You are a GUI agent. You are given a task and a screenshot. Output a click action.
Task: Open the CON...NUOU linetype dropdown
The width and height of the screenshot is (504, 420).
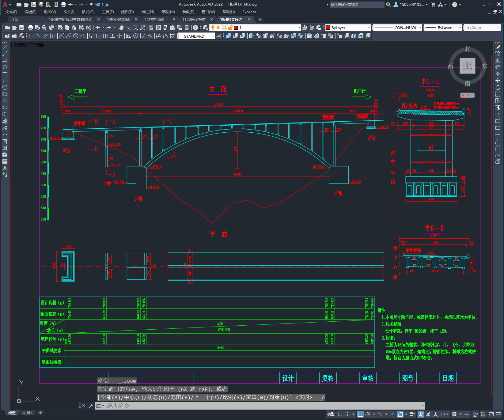coord(398,28)
